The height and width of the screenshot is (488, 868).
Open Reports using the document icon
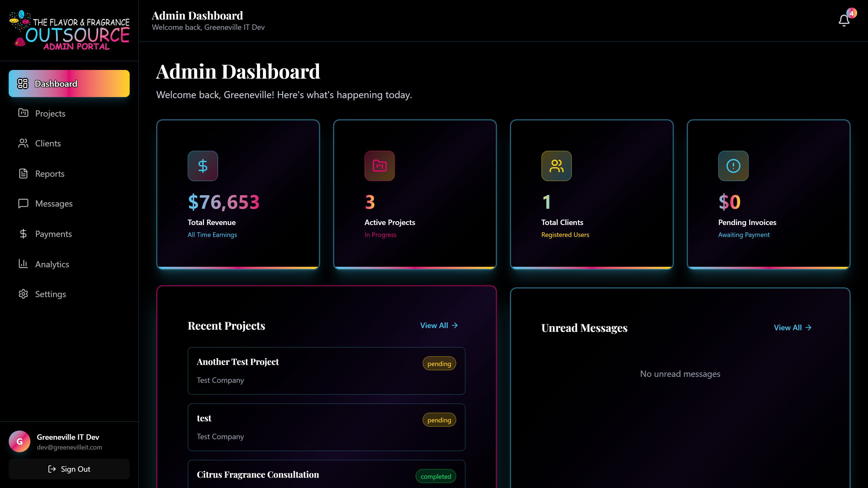(x=23, y=174)
